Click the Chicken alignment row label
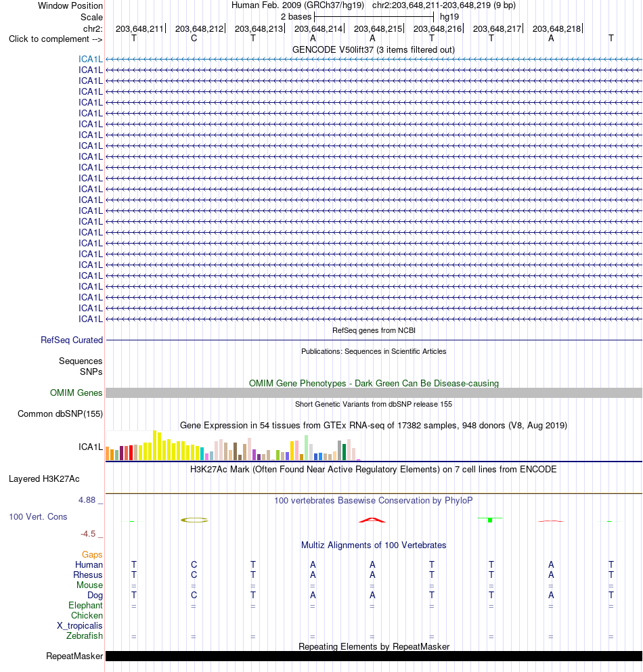Screen dimensions: 643x672 pyautogui.click(x=87, y=615)
